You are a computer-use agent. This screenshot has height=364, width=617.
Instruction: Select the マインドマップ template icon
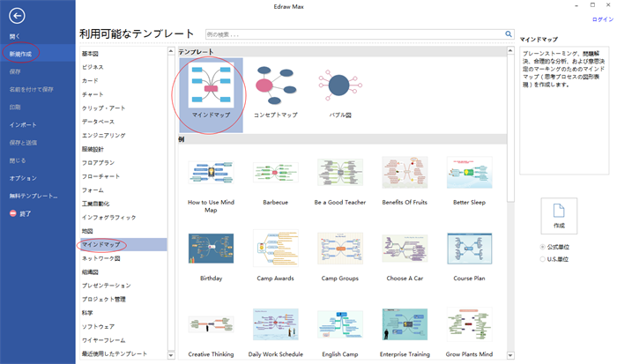coord(211,85)
